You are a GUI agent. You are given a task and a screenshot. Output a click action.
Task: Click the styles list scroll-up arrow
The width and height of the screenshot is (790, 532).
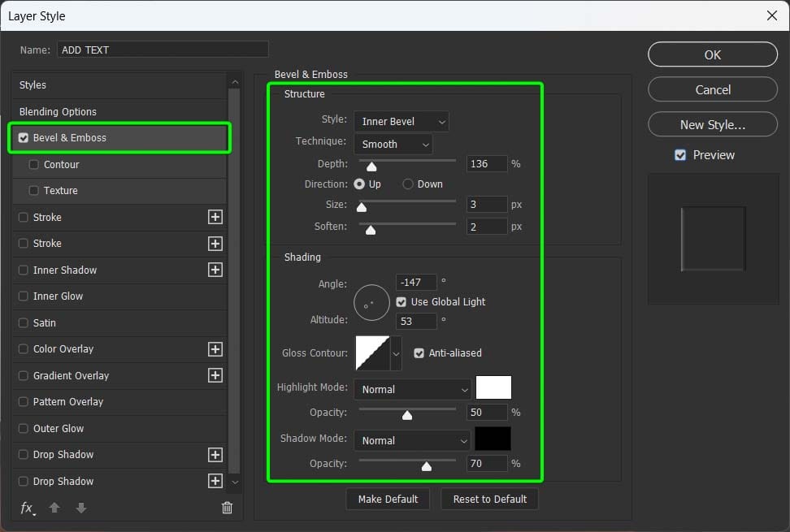[x=235, y=82]
